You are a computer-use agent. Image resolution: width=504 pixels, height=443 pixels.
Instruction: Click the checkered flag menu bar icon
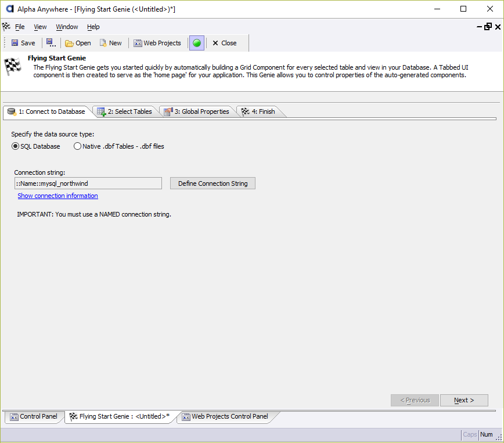point(6,26)
